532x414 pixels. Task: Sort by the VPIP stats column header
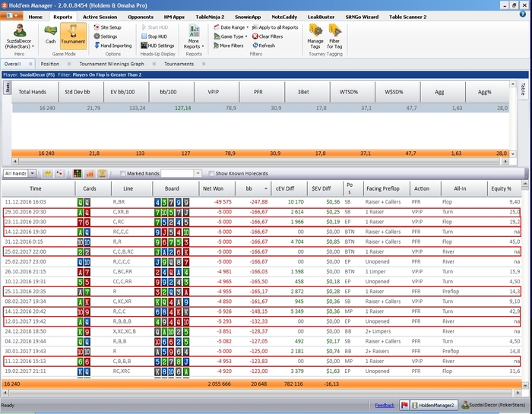click(217, 92)
